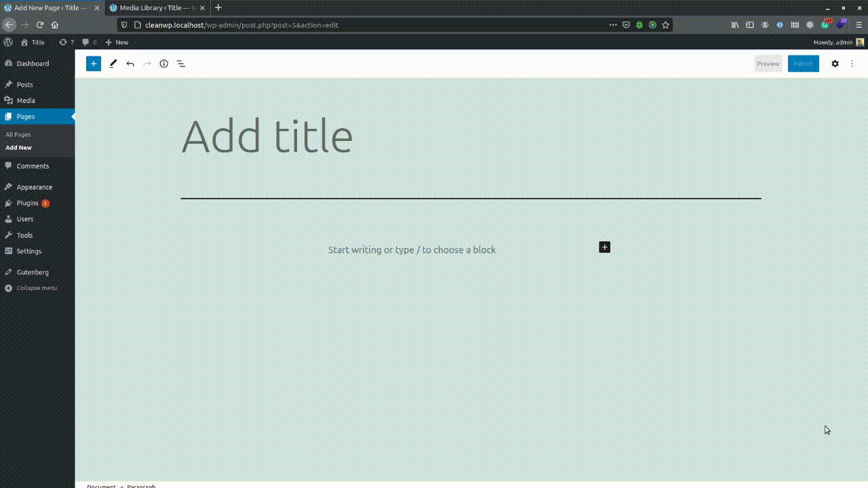Collapse the admin sidebar menu
868x488 pixels.
tap(37, 288)
